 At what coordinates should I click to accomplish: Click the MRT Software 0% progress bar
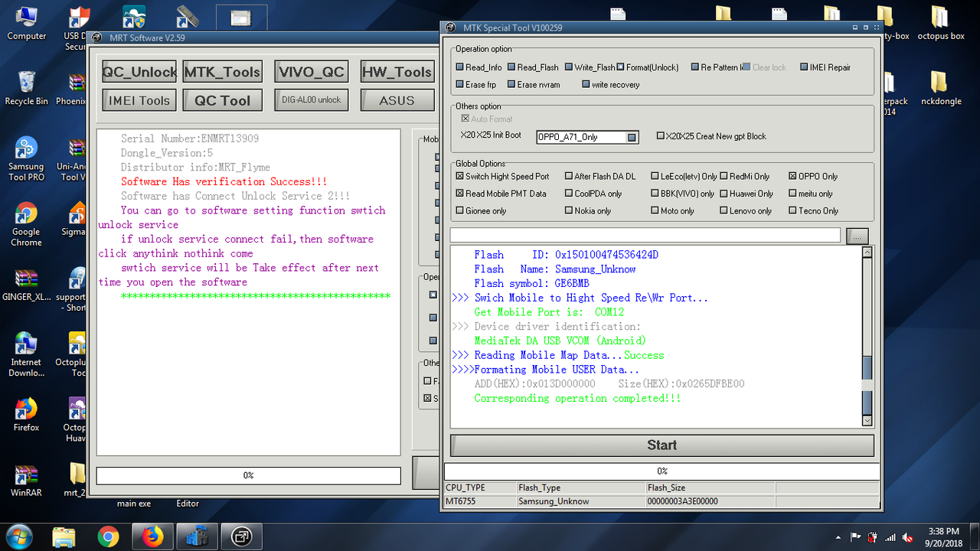pos(248,475)
